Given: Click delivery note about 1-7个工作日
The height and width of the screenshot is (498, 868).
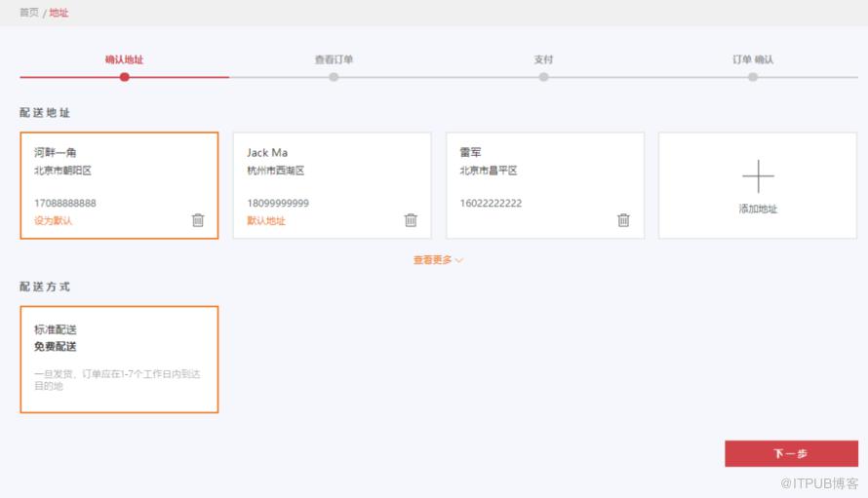Looking at the screenshot, I should pos(117,379).
